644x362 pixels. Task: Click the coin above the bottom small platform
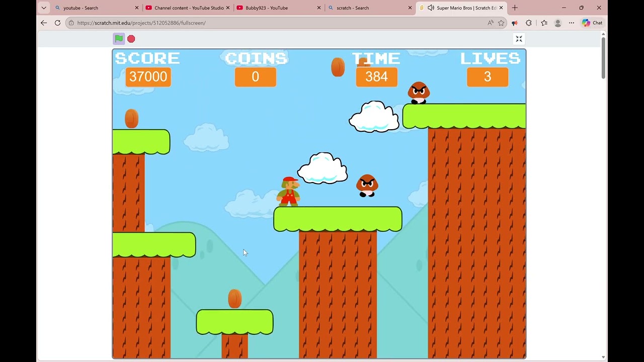[x=235, y=299]
